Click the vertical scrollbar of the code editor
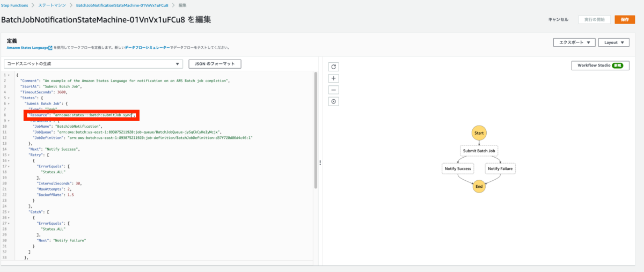This screenshot has height=272, width=644. pyautogui.click(x=316, y=131)
